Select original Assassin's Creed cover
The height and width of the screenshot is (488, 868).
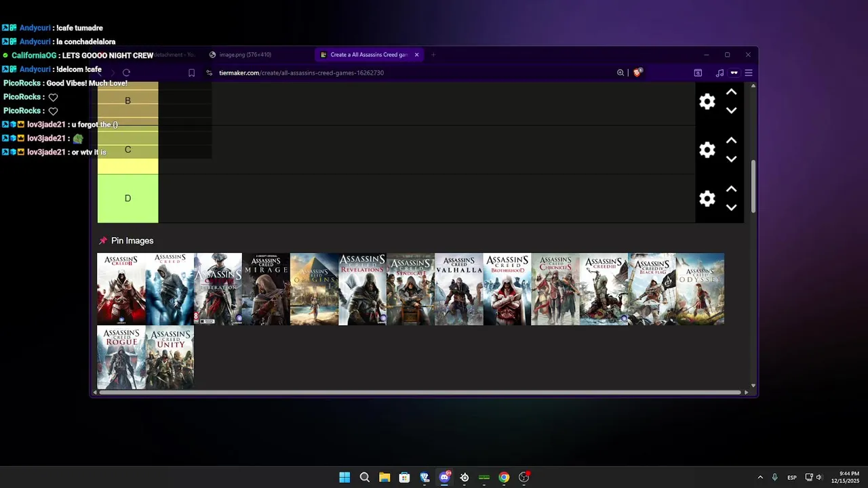[x=170, y=289]
